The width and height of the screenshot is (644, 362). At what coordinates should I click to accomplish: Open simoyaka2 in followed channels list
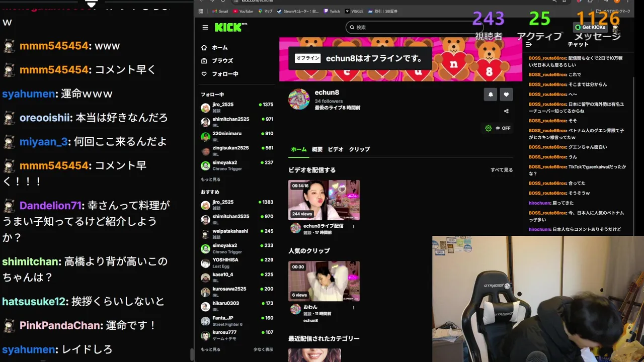237,165
